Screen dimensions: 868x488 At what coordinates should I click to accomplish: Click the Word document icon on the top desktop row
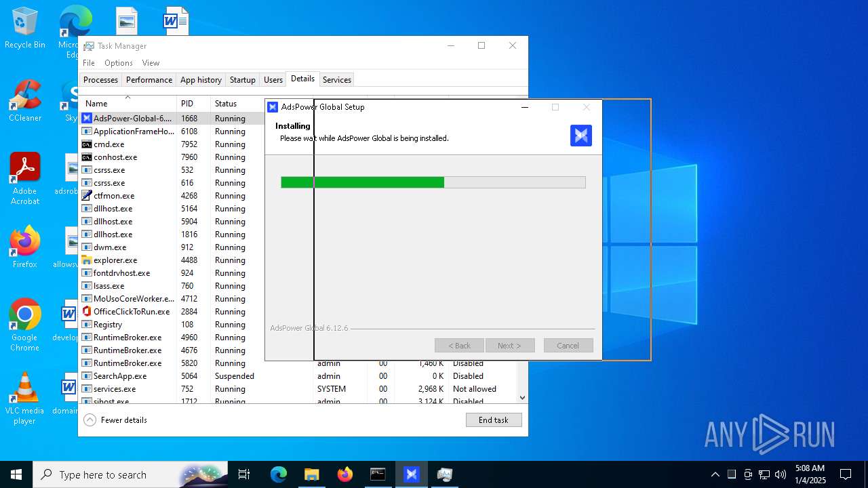176,21
